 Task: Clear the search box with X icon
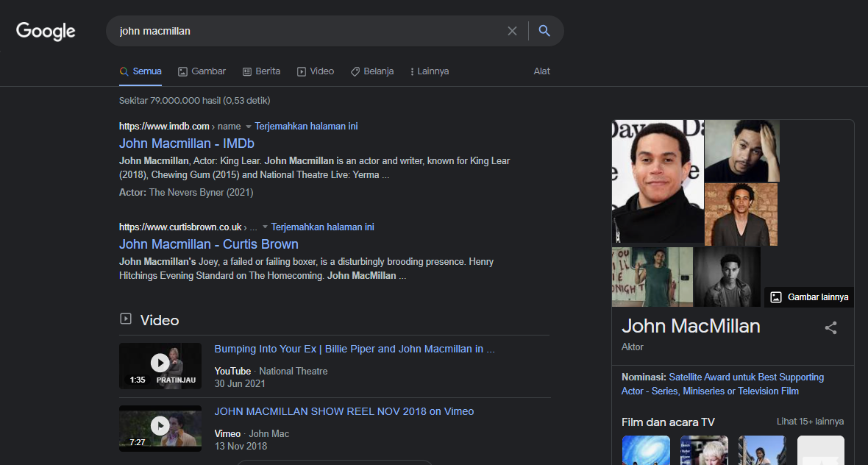(512, 31)
